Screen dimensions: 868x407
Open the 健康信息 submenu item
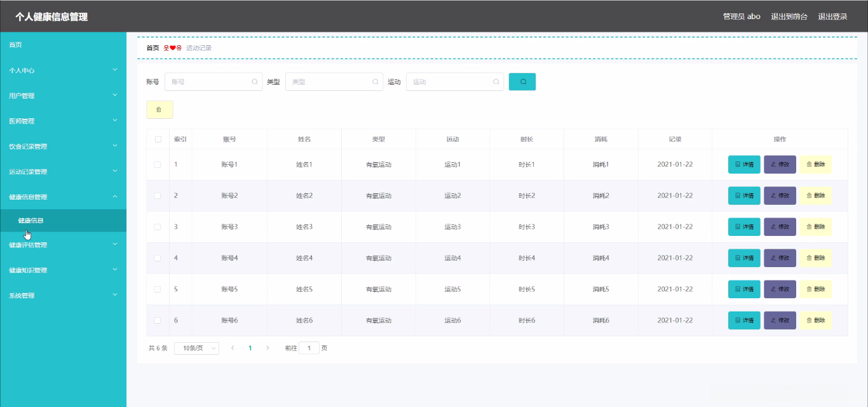63,221
